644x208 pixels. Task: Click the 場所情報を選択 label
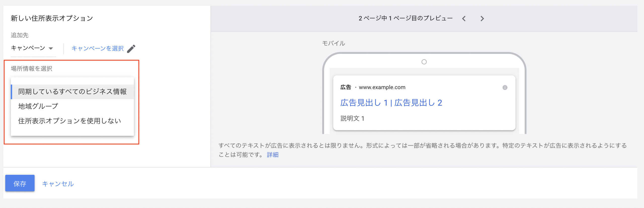click(x=31, y=69)
